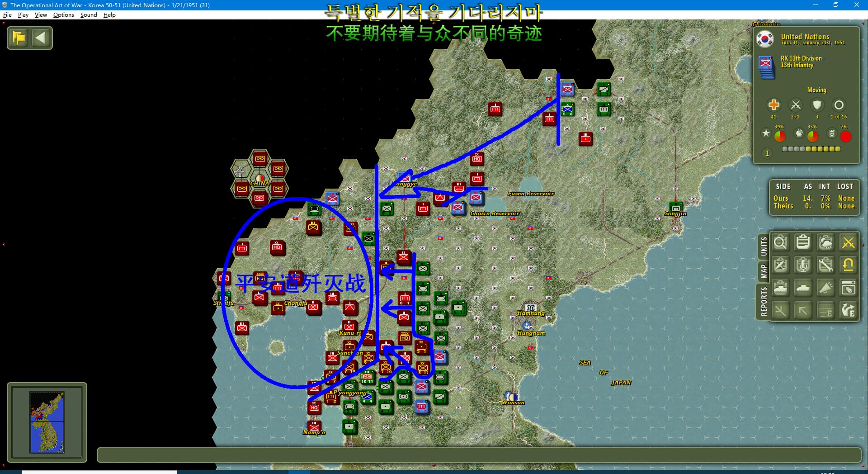Click the yellow crossed swords combat icon
This screenshot has width=868, height=474.
(x=848, y=243)
